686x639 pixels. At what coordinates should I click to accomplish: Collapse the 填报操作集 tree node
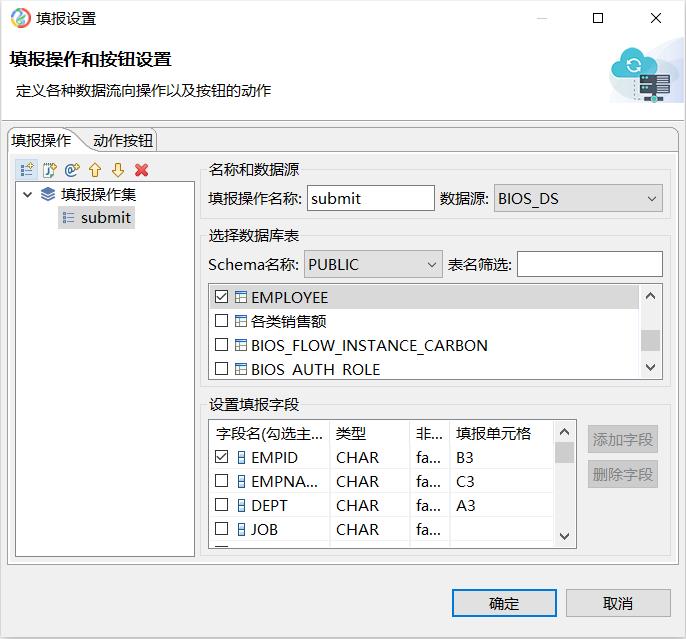28,194
